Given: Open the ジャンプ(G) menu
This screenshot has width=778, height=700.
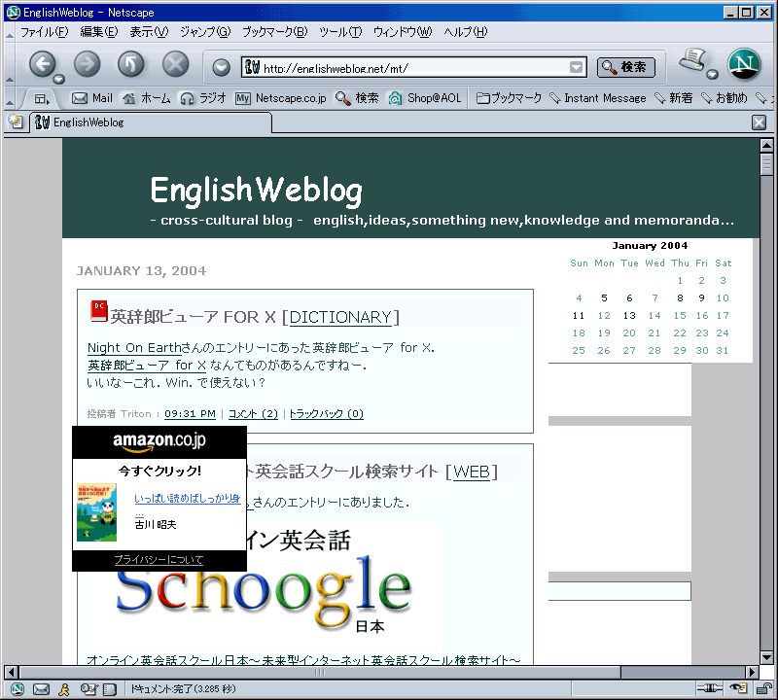Looking at the screenshot, I should 205,32.
